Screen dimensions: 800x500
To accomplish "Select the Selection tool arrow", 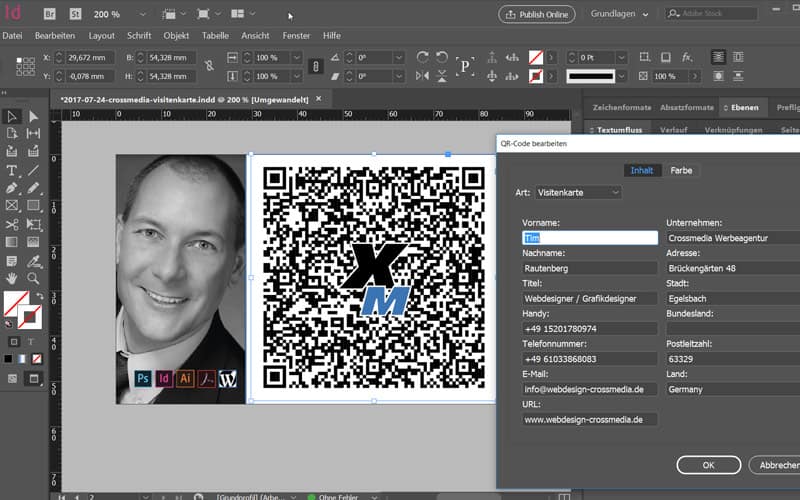I will coord(12,116).
